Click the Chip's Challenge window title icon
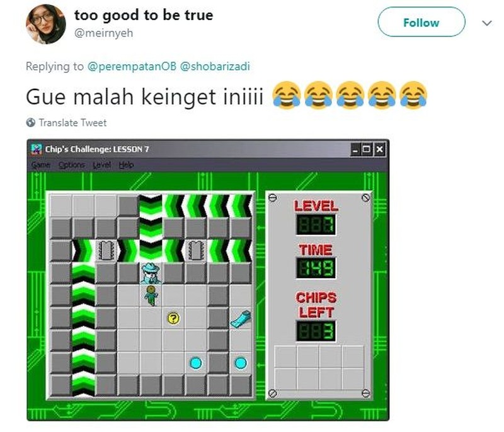504x432 pixels. point(37,149)
